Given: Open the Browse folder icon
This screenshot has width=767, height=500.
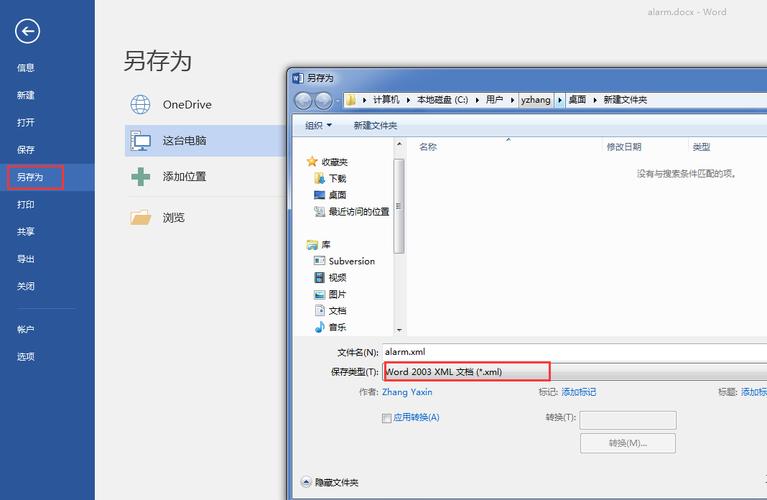Looking at the screenshot, I should [x=140, y=217].
